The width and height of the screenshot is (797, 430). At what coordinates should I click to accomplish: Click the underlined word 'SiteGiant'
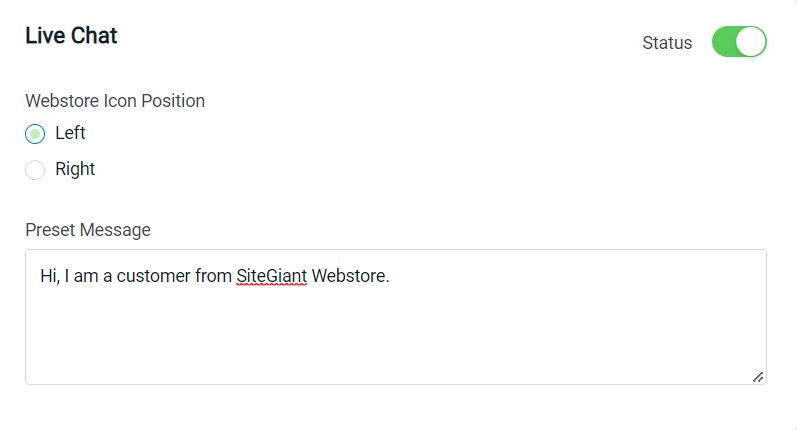pos(271,276)
